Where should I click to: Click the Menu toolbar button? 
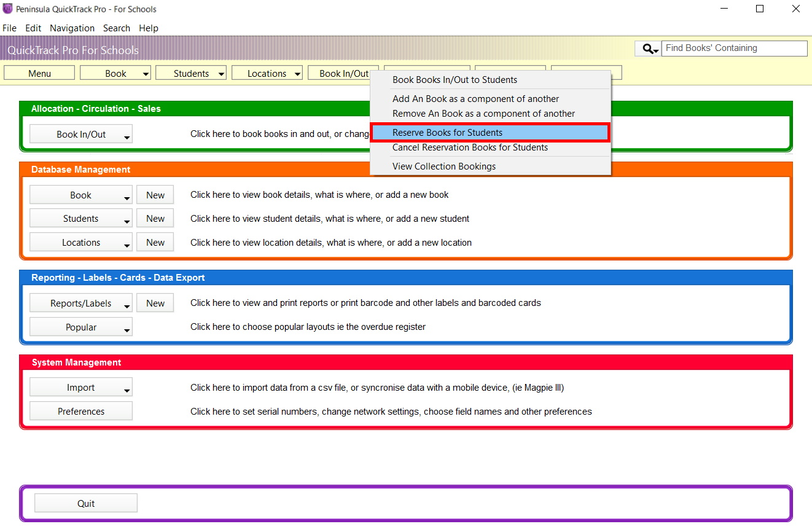coord(39,73)
